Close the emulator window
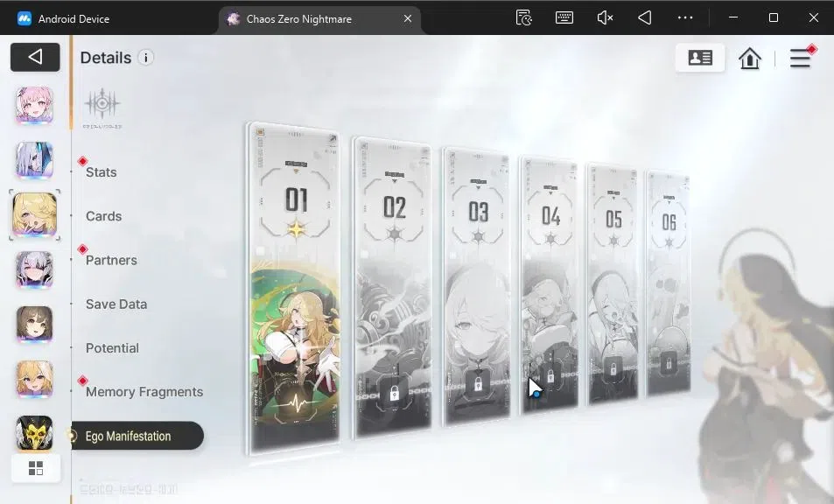 tap(813, 17)
